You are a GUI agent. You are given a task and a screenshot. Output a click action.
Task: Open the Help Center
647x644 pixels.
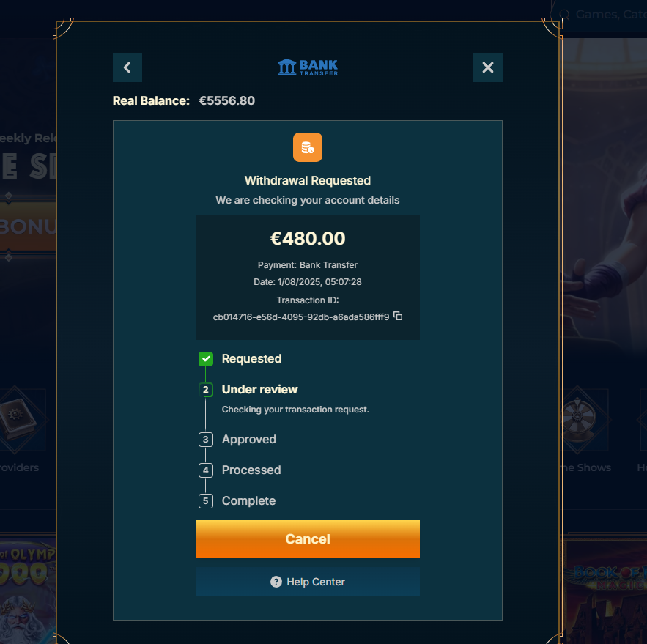click(308, 582)
